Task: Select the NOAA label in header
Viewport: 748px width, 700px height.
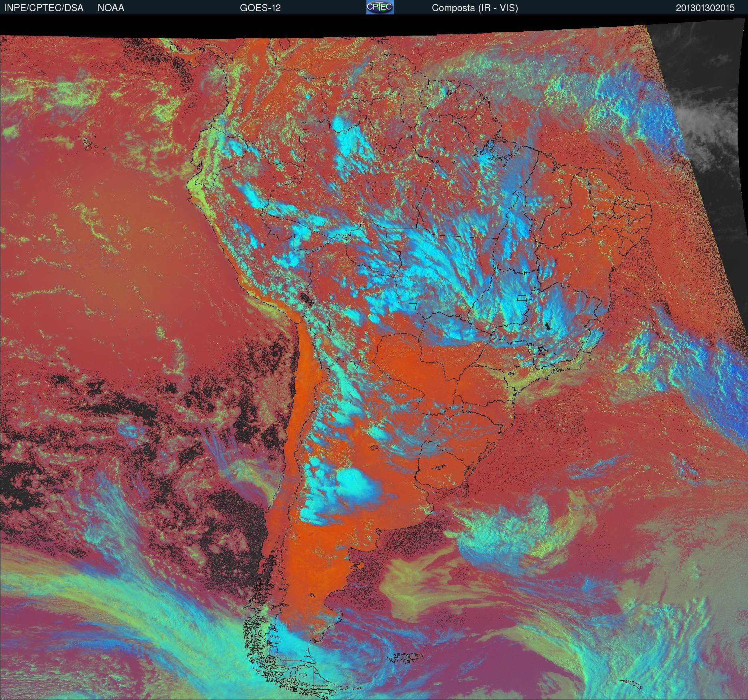Action: pos(111,8)
